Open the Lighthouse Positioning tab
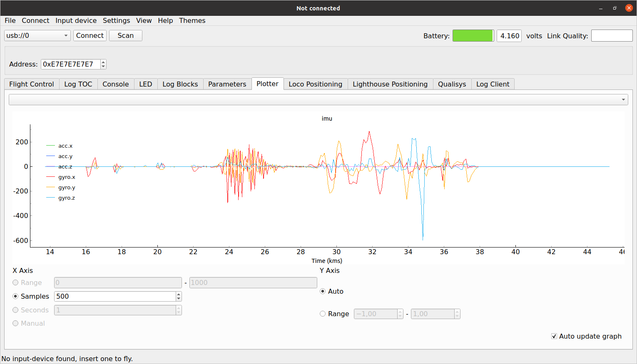637x364 pixels. 390,84
